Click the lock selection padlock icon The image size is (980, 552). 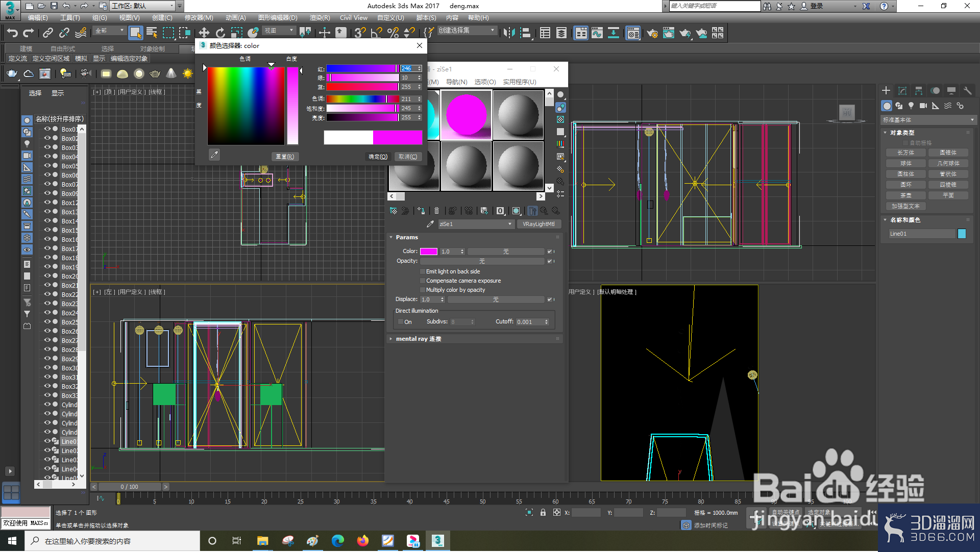point(543,512)
